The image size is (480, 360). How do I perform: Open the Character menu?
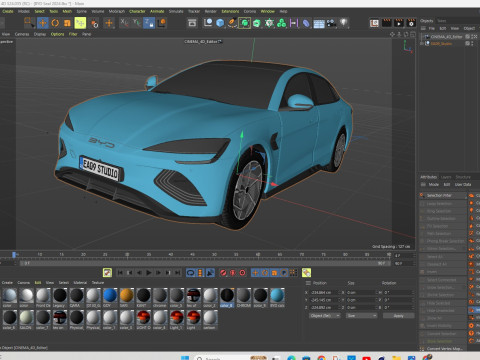click(x=137, y=11)
